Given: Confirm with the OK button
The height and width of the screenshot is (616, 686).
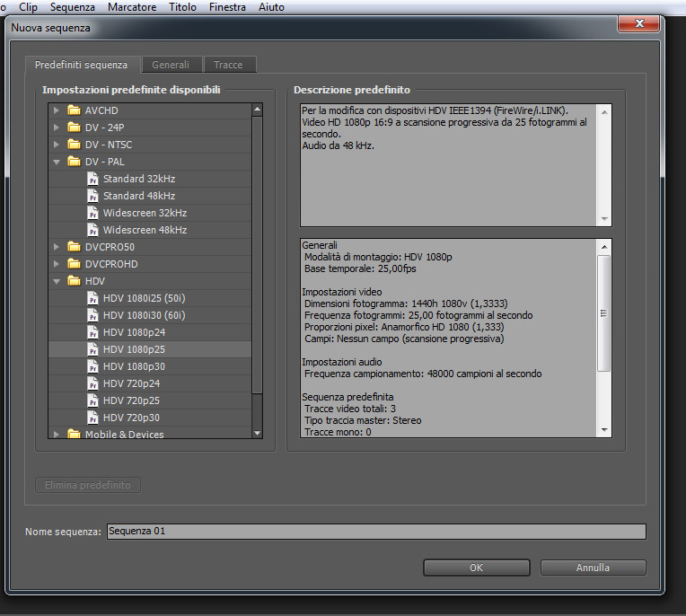Looking at the screenshot, I should (x=477, y=568).
